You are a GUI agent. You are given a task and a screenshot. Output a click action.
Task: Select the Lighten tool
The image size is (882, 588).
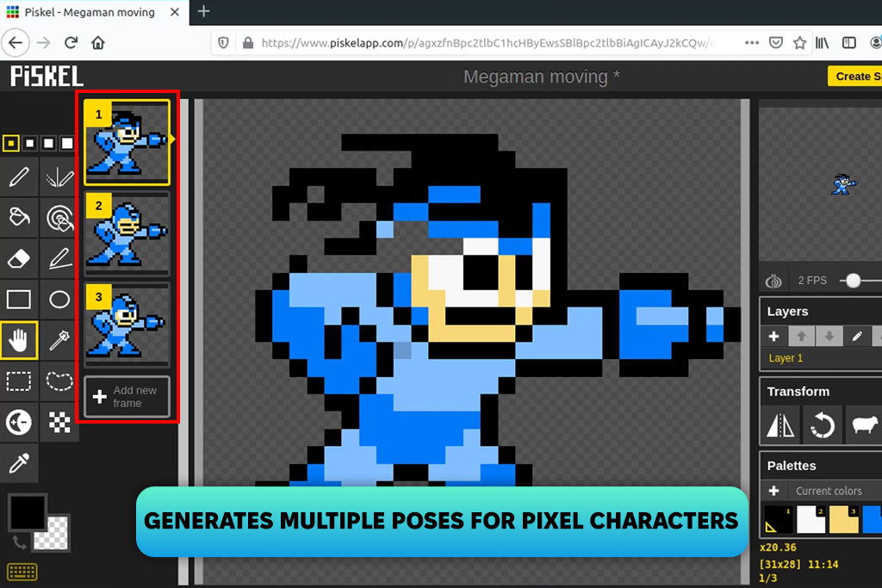19,422
